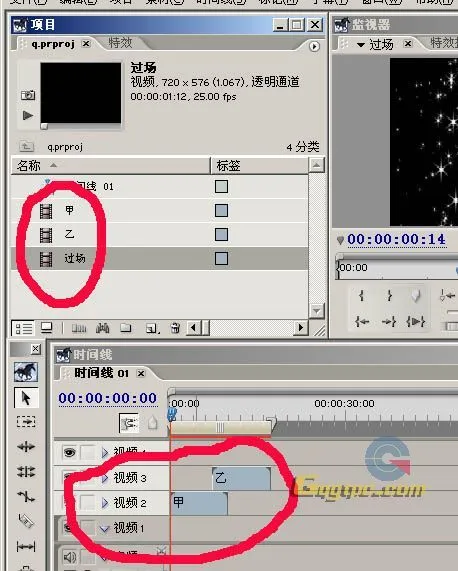
Task: Select the Rolling Edit tool
Action: [26, 472]
